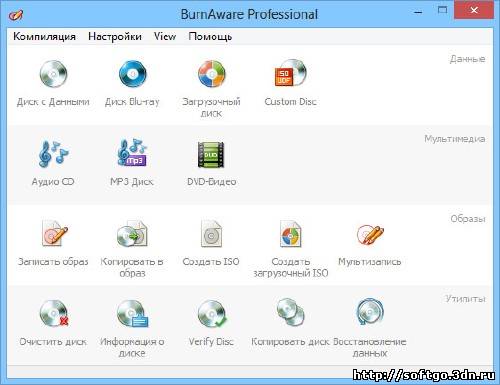Start the Аудио CD compilation
The image size is (500, 385).
click(x=53, y=153)
